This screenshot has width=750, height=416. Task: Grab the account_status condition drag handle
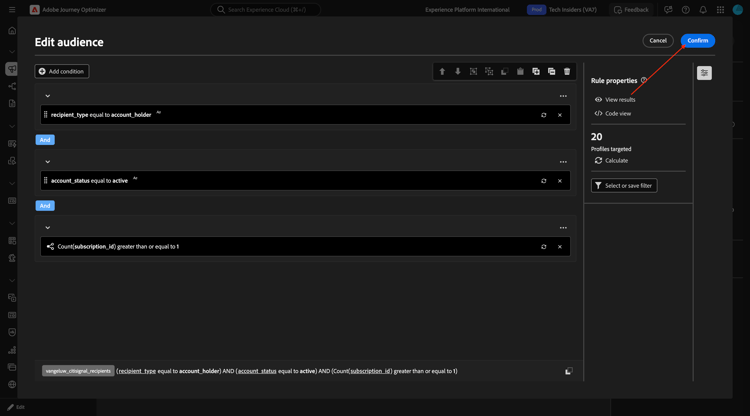[45, 181]
